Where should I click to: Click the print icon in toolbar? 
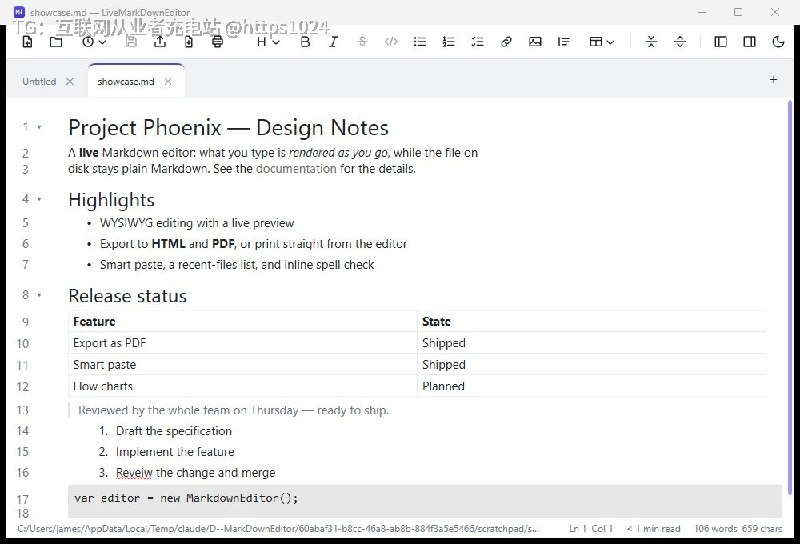coord(217,42)
